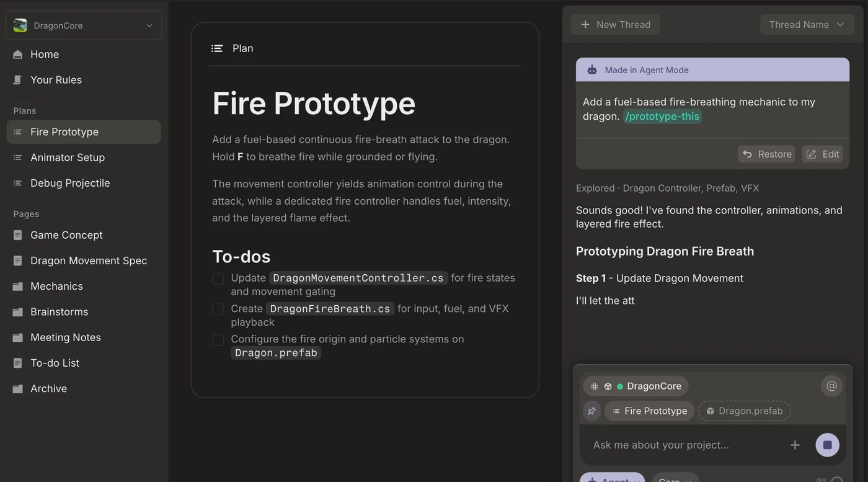The width and height of the screenshot is (868, 482).
Task: Click the New Thread button
Action: coord(615,25)
